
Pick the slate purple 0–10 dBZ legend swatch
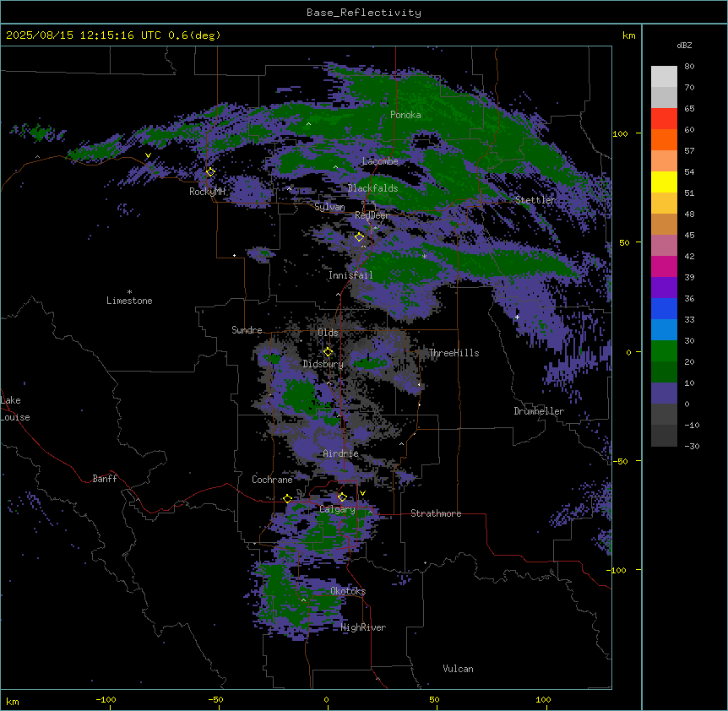coord(664,393)
